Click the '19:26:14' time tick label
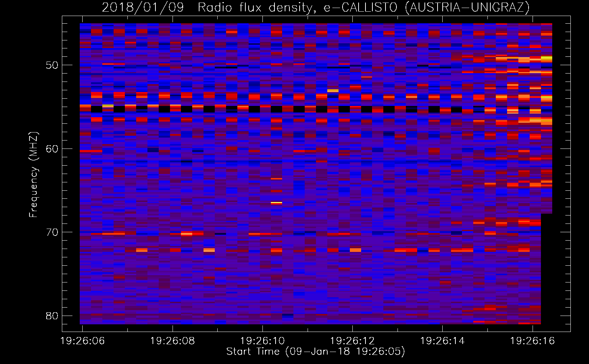This screenshot has height=364, width=589. [442, 341]
